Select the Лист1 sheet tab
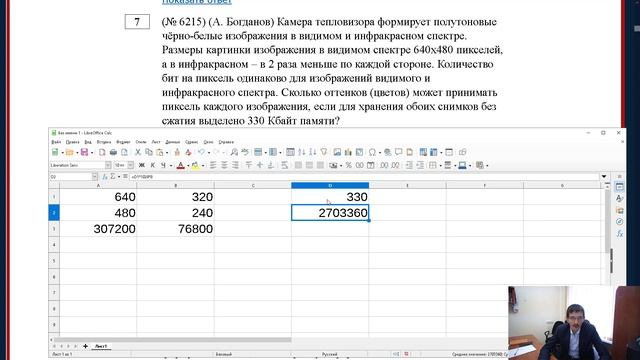 101,346
